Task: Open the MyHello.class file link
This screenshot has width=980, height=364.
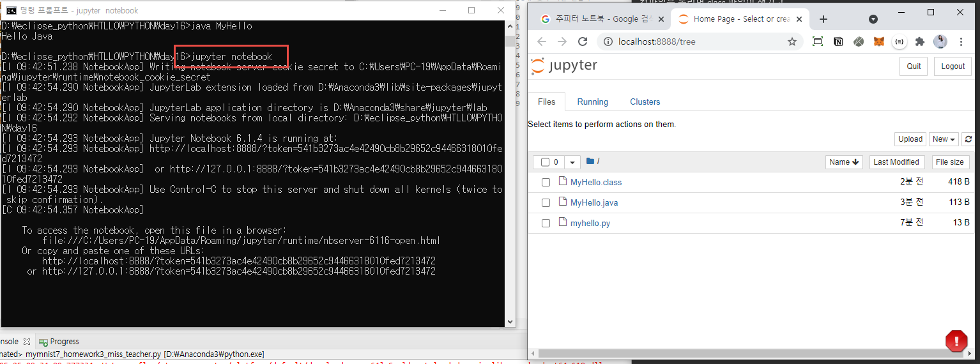Action: (x=595, y=182)
